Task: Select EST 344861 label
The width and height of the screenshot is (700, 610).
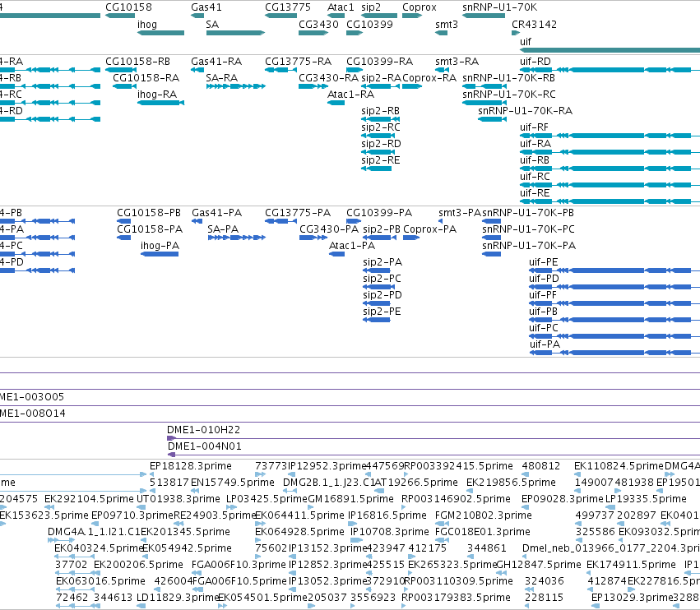Action: (487, 548)
